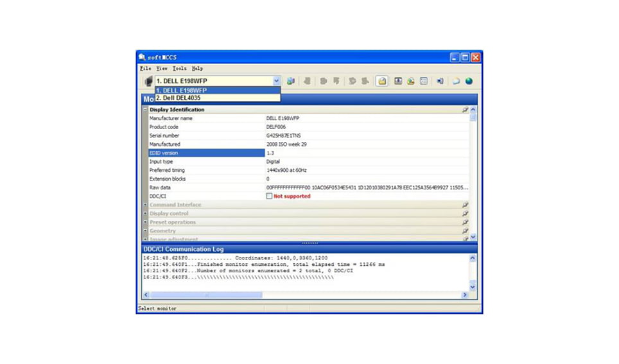Pin the Command Interface section
Image resolution: width=619 pixels, height=364 pixels.
(465, 205)
